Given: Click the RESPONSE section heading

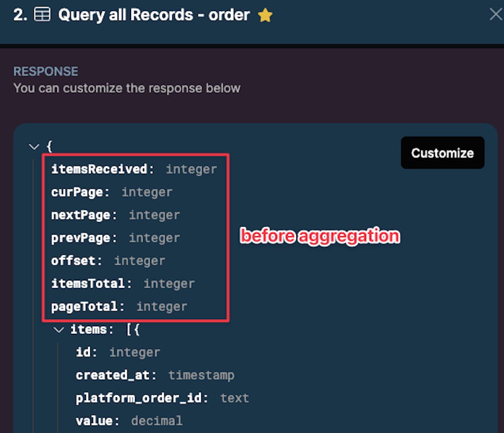Looking at the screenshot, I should [46, 71].
